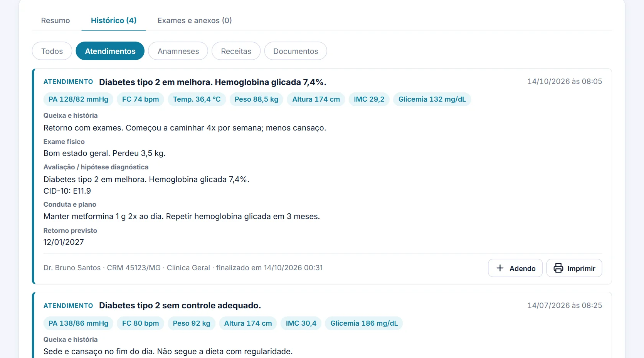Switch to Exames e anexos (0) tab

(x=195, y=20)
